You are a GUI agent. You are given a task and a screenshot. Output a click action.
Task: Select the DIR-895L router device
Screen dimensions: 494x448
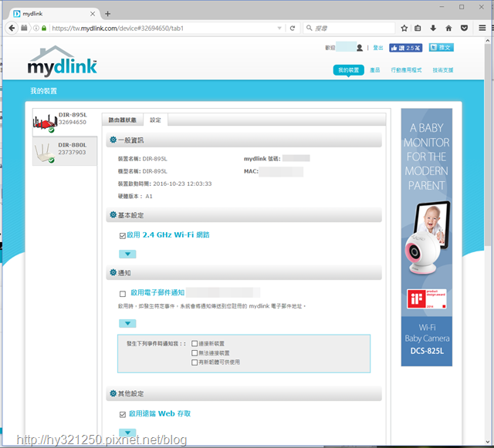(x=65, y=123)
